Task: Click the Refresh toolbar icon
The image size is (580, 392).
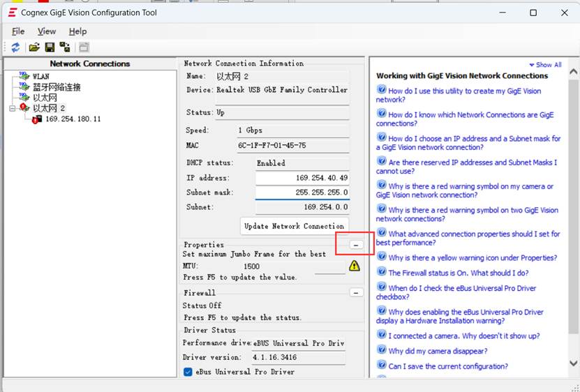Action: tap(15, 47)
